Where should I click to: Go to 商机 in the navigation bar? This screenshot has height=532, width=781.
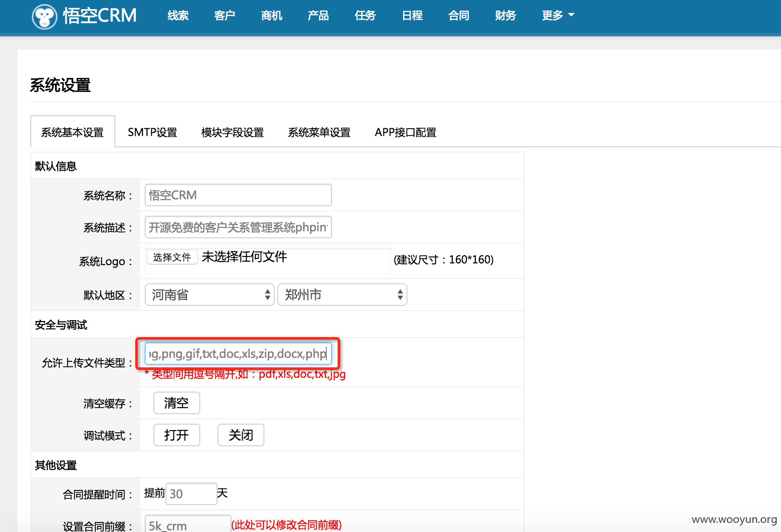point(272,16)
